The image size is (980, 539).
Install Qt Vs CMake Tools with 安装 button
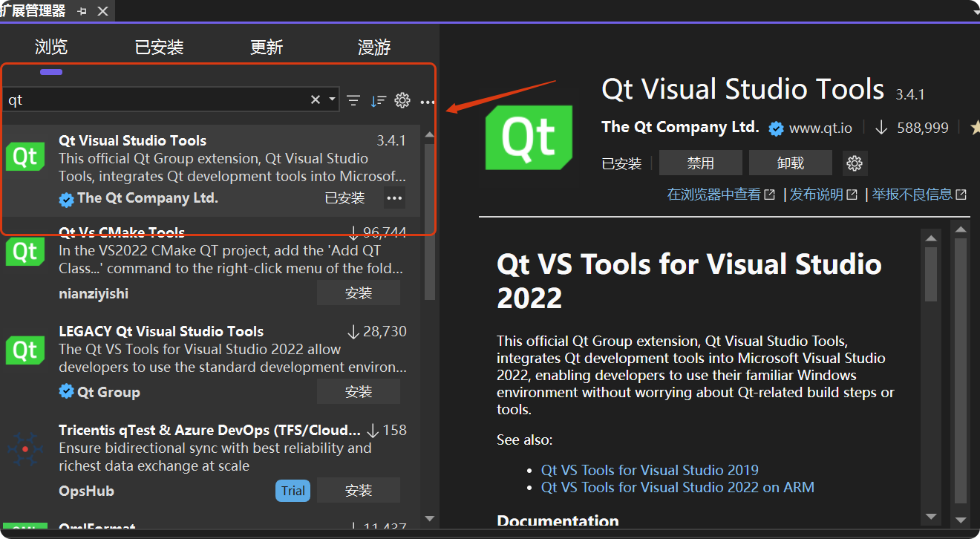(x=358, y=293)
